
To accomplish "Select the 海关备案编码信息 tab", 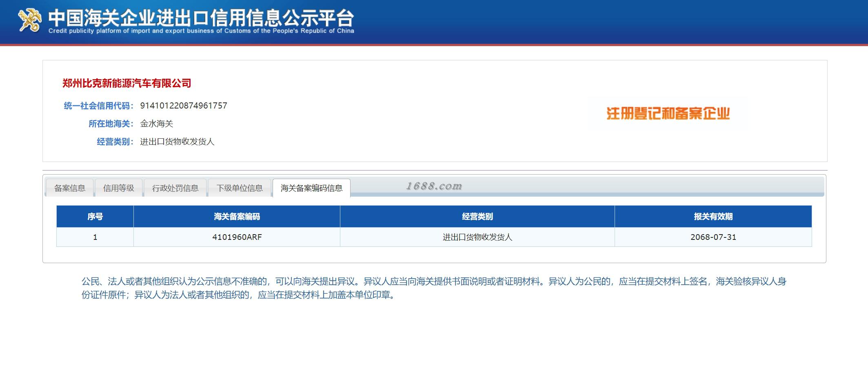I will 311,188.
